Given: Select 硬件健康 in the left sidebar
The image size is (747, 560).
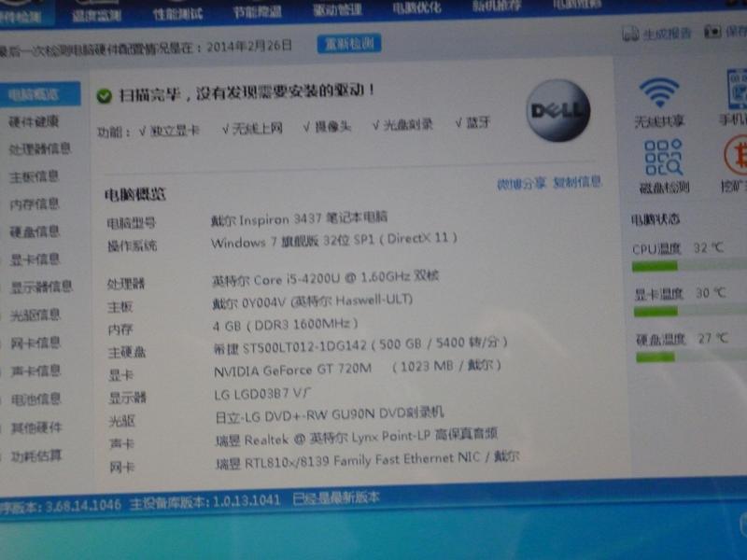Looking at the screenshot, I should (x=34, y=122).
